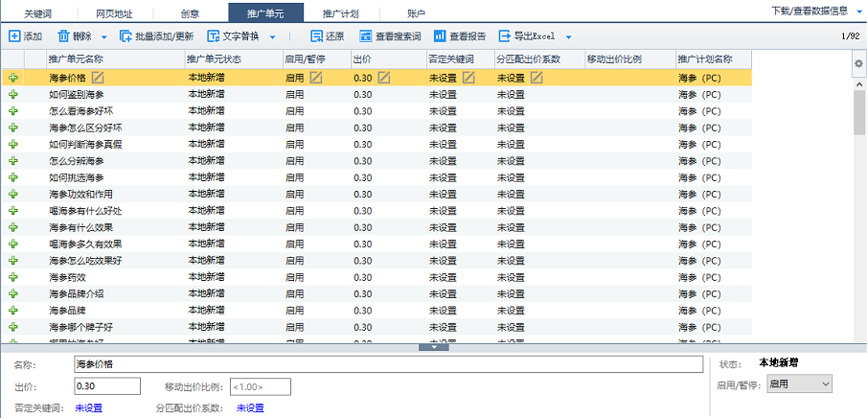Select the 海参哪个牌子好 row
The width and height of the screenshot is (868, 419).
[x=377, y=327]
